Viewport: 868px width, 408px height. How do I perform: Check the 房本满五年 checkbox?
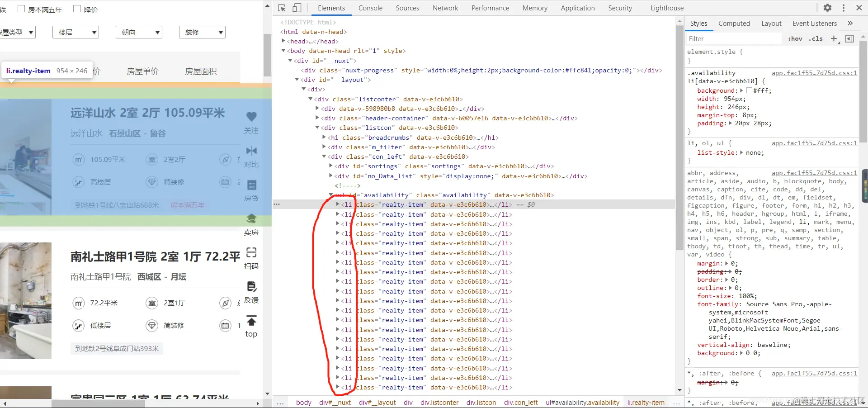point(21,9)
